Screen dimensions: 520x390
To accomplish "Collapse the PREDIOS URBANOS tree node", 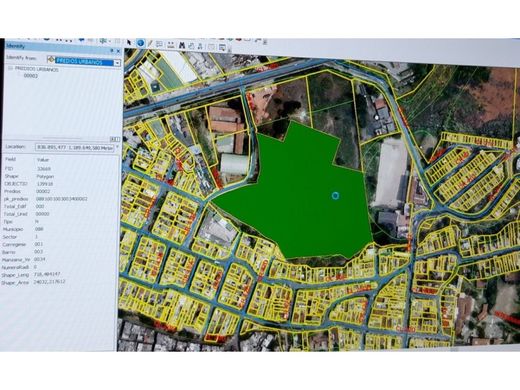I will point(10,68).
